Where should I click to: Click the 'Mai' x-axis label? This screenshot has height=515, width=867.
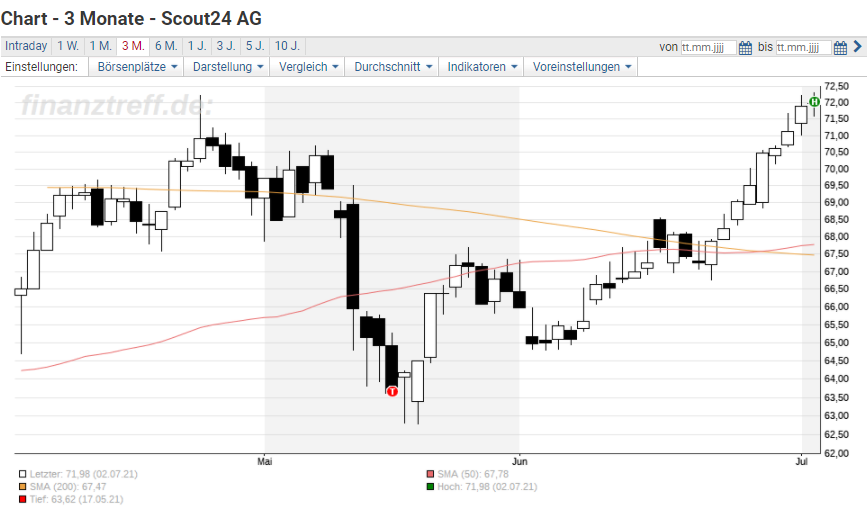tap(265, 461)
